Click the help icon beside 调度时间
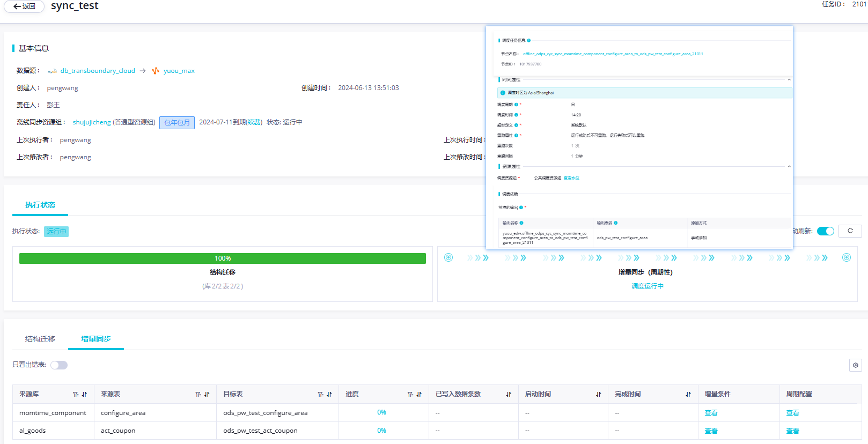The height and width of the screenshot is (444, 868). pyautogui.click(x=516, y=115)
